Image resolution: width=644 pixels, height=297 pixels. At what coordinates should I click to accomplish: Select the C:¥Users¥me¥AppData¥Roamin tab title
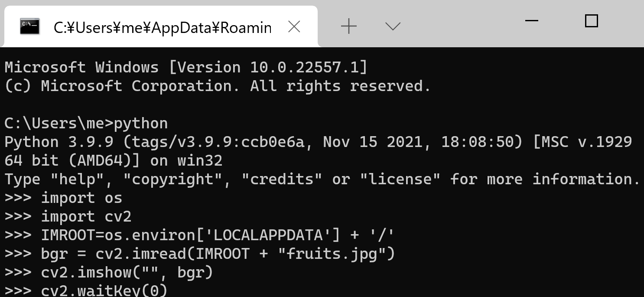(162, 28)
